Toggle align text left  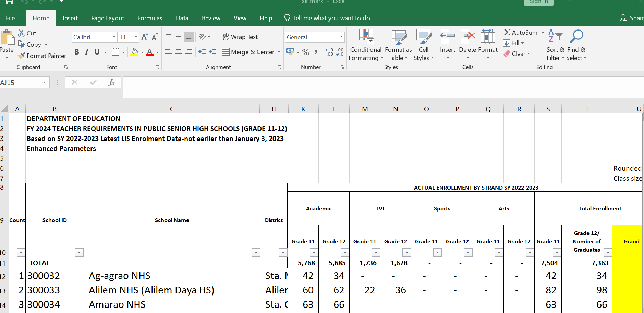(x=168, y=52)
